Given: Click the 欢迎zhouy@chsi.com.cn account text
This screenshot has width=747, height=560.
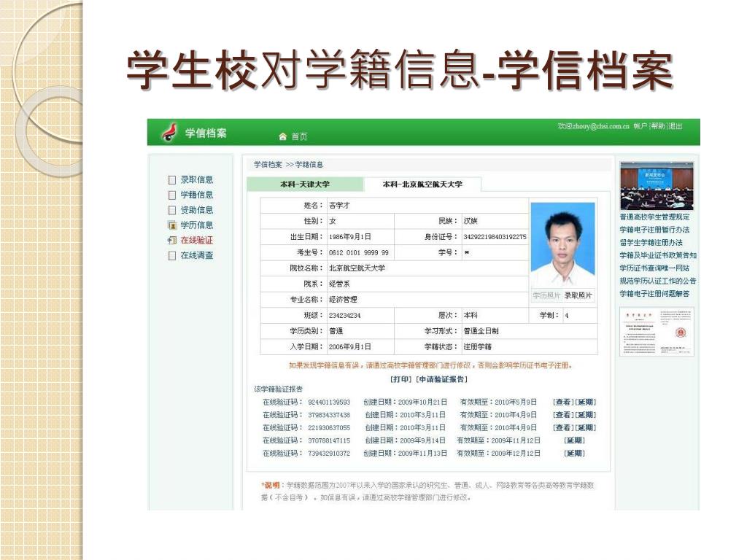Looking at the screenshot, I should (594, 126).
